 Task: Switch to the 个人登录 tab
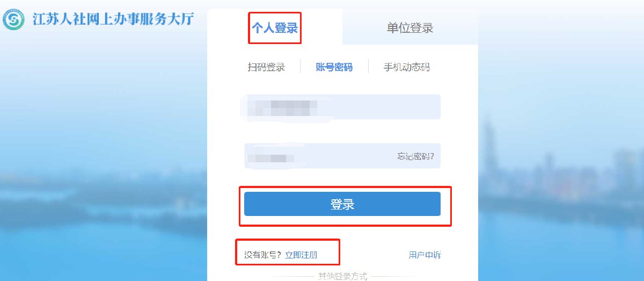point(275,28)
